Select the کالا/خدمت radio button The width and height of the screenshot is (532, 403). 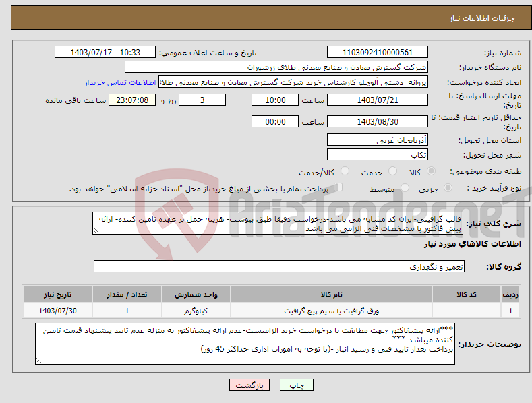[x=345, y=171]
